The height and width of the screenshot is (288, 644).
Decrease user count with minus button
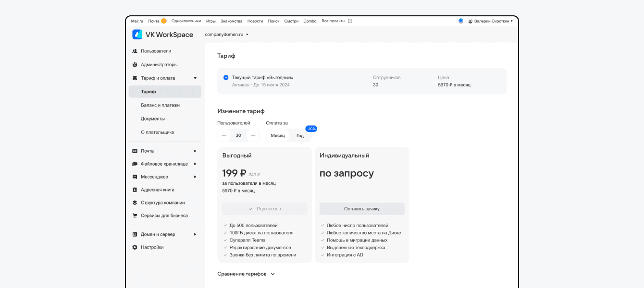coord(224,135)
